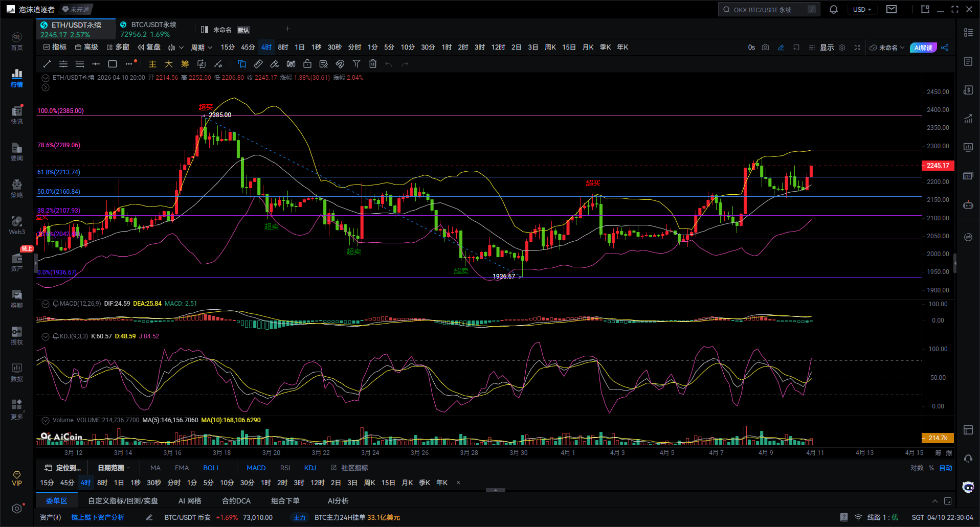Enable the RSI indicator

285,468
